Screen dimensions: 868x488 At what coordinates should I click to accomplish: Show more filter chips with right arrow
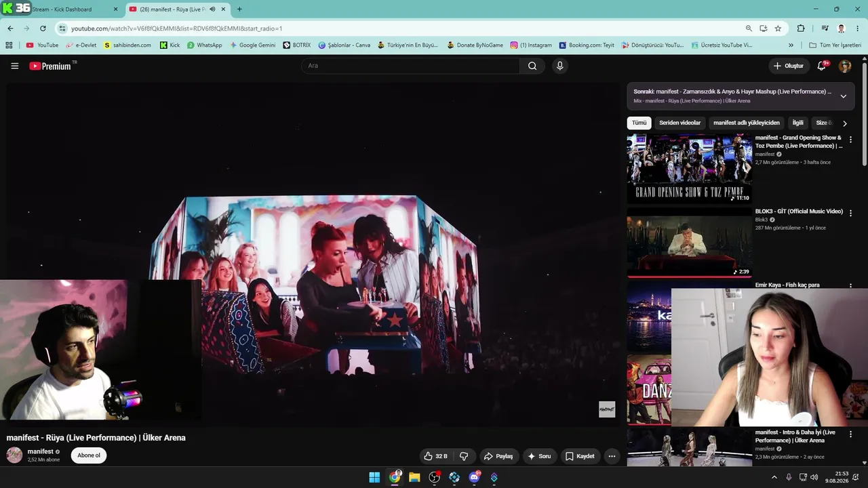point(844,123)
